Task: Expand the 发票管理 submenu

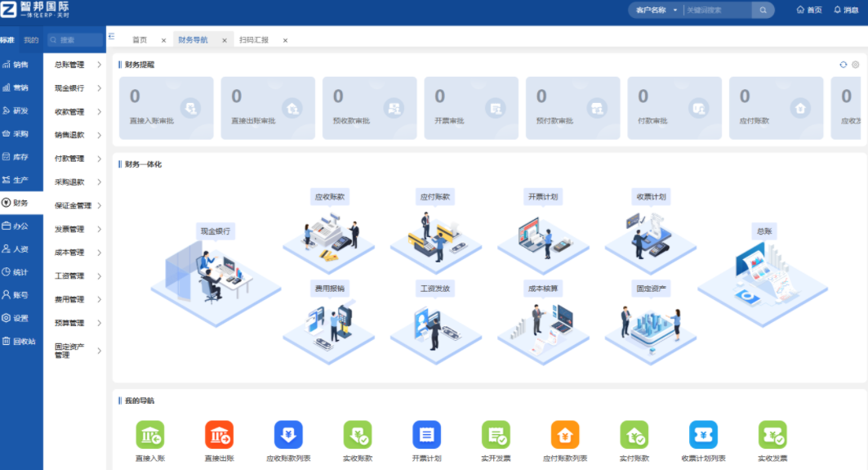Action: pyautogui.click(x=78, y=230)
